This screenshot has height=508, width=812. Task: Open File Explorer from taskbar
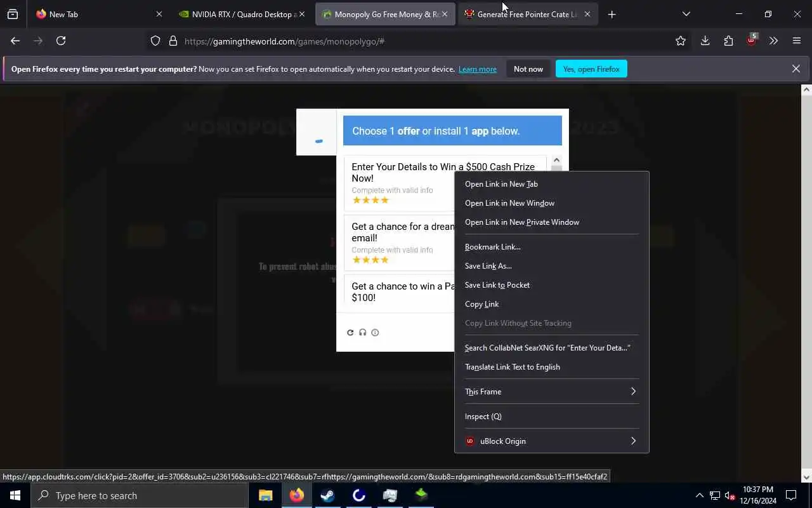click(x=266, y=495)
